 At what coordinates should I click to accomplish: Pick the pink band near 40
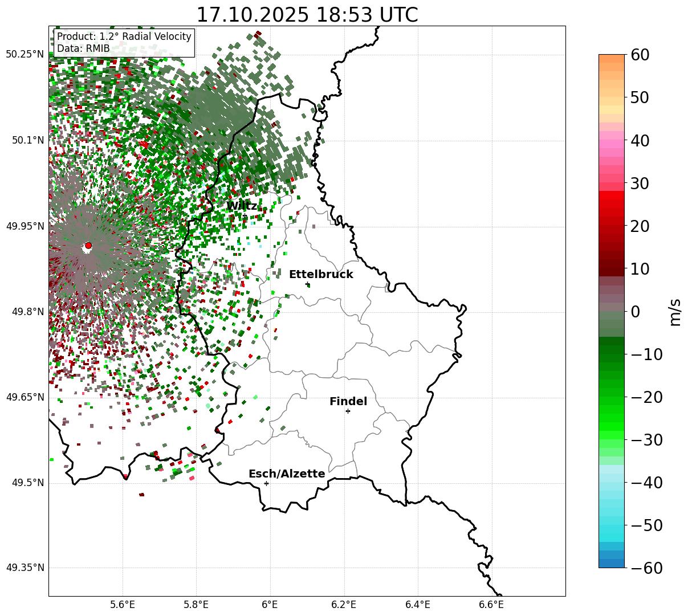[612, 144]
